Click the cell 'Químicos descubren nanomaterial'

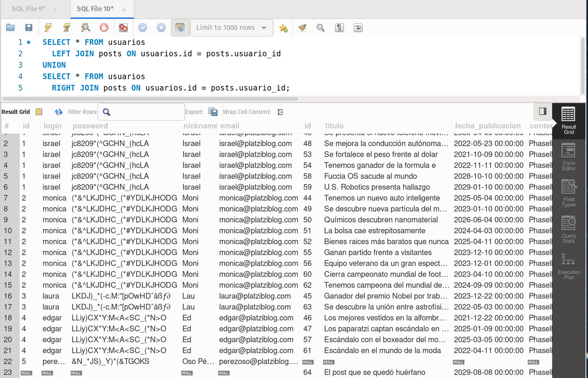pos(381,220)
